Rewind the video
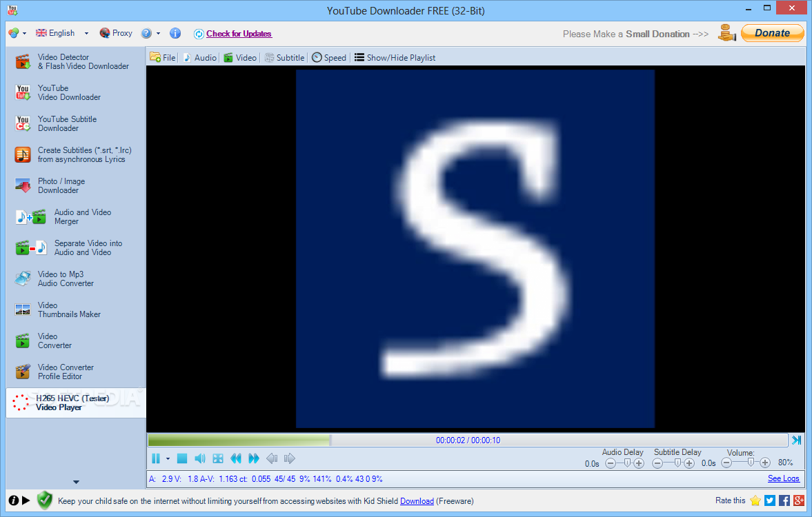The image size is (812, 517). point(236,458)
